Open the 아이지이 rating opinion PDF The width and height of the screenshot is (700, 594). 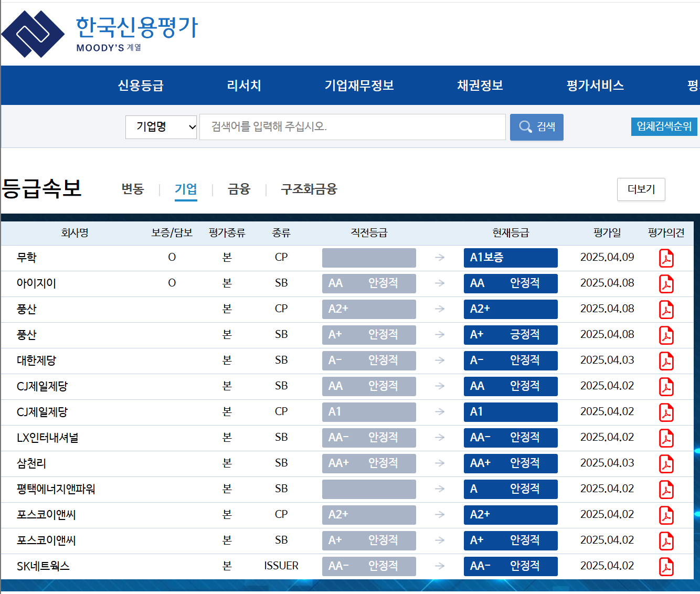click(x=666, y=283)
